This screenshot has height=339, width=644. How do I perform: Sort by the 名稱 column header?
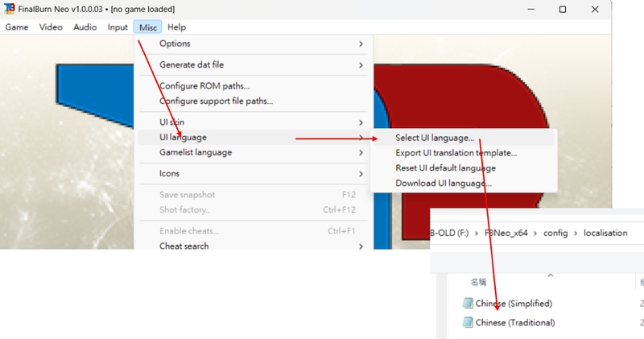tap(478, 282)
